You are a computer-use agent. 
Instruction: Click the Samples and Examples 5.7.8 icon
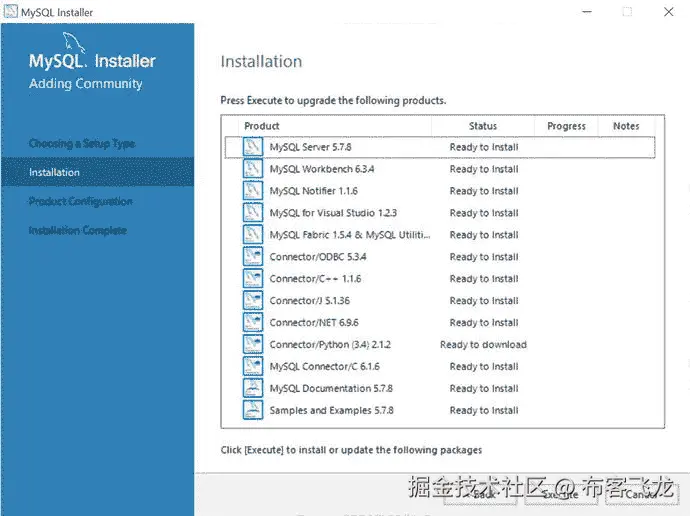253,410
